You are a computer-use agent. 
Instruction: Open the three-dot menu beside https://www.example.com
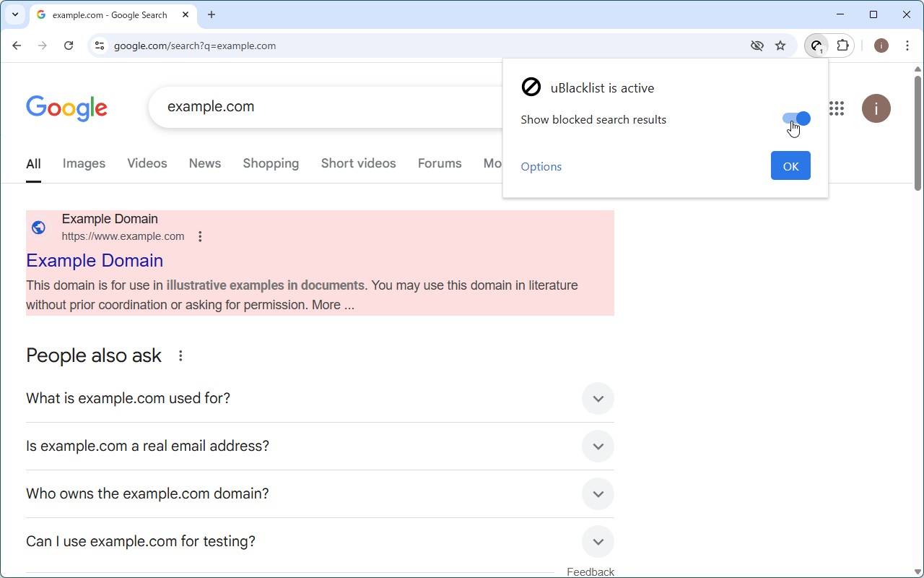tap(200, 236)
